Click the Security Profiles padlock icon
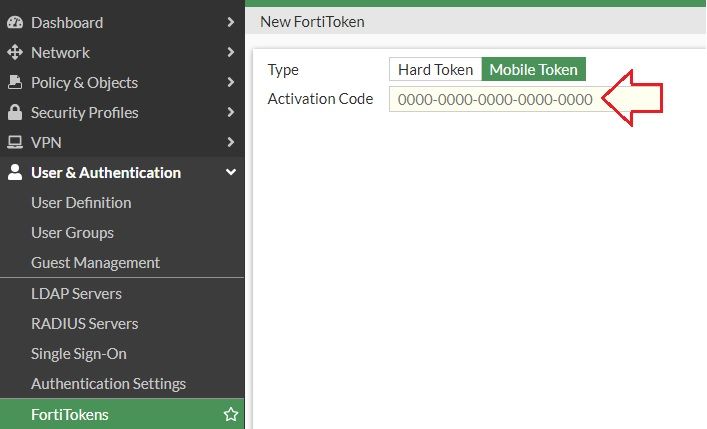Screen dimensions: 707x429 pos(15,112)
